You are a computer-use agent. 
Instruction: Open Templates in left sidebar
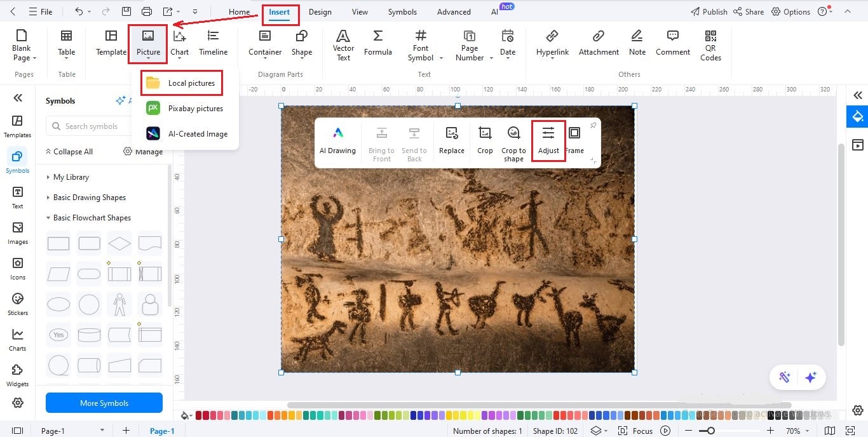tap(17, 126)
